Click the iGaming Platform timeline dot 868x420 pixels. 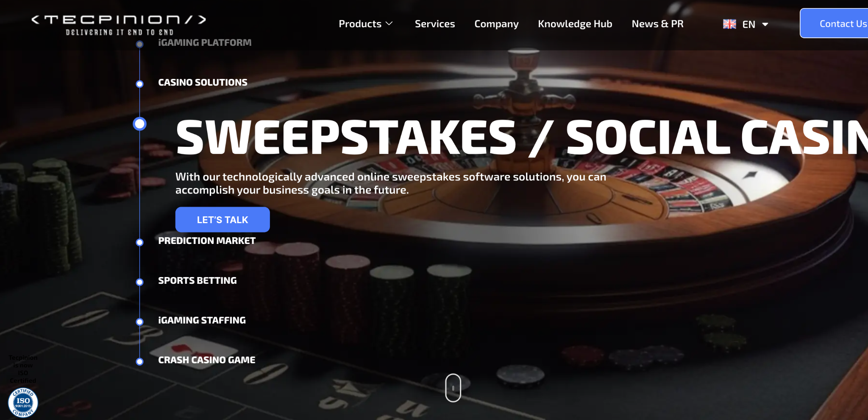pyautogui.click(x=139, y=44)
